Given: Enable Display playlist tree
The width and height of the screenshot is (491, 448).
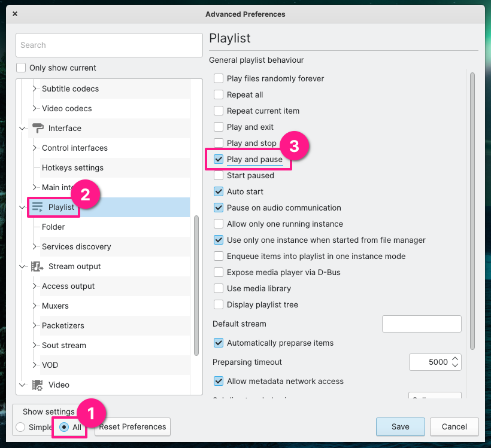Looking at the screenshot, I should 219,304.
